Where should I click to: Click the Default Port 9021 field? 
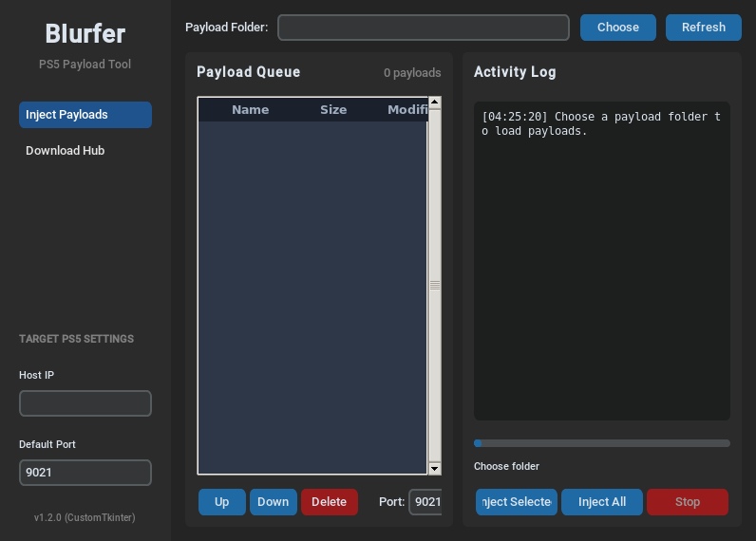point(85,473)
